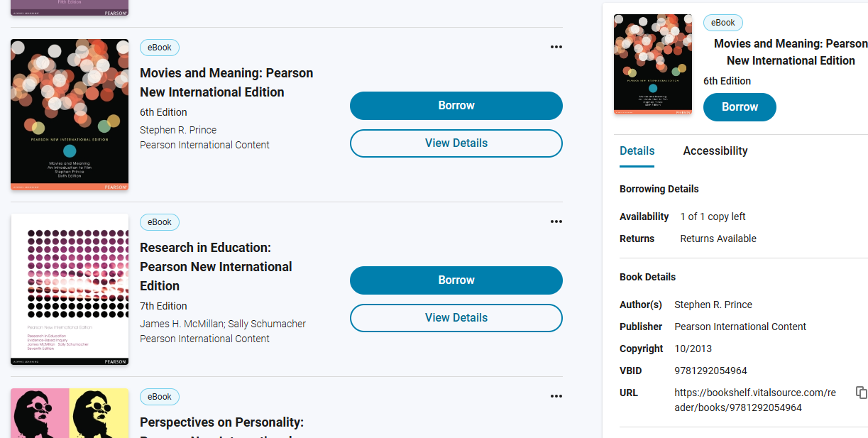
Task: Click the eBook badge on Perspectives on Personality
Action: 159,397
